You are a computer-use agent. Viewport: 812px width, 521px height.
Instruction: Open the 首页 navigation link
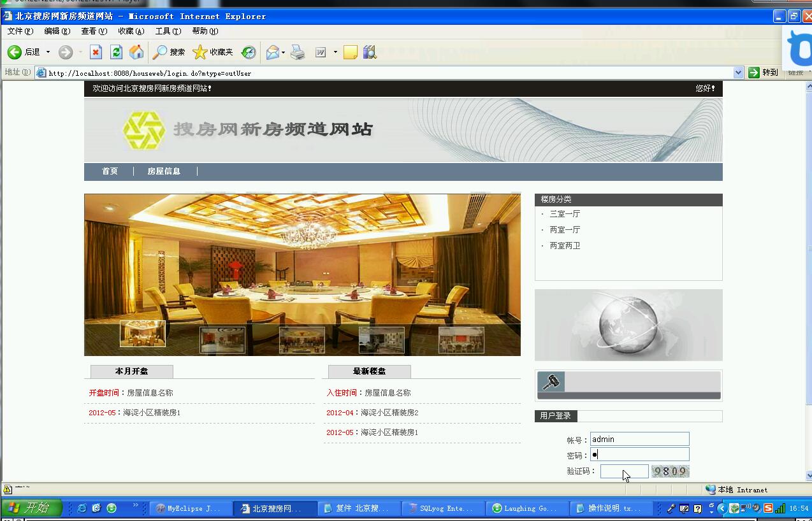coord(110,171)
